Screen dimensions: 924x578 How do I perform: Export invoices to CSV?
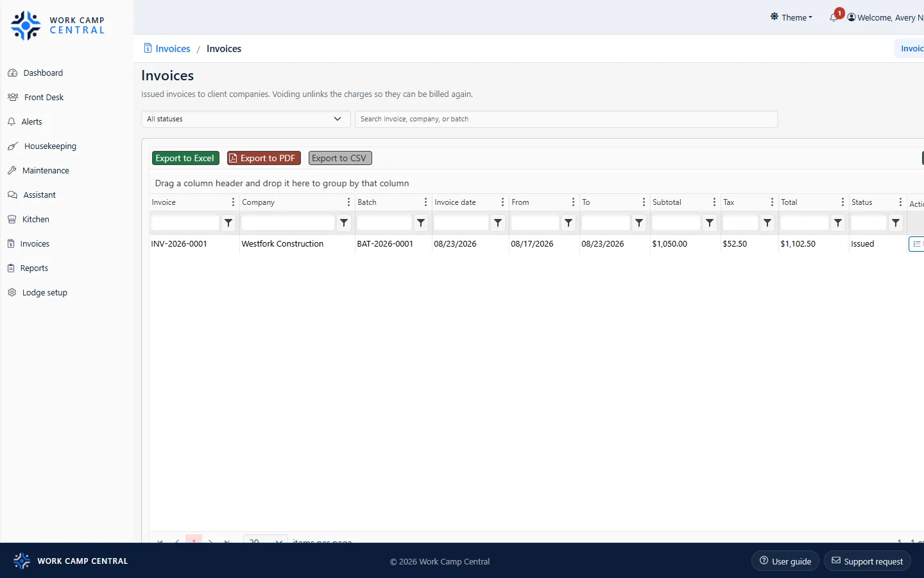340,158
